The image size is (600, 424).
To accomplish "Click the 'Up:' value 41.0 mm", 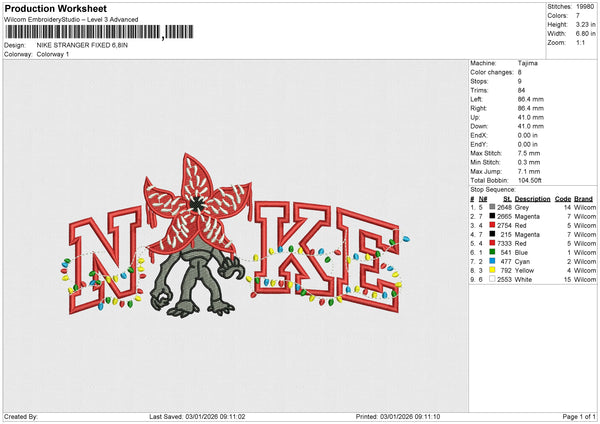I will 530,117.
